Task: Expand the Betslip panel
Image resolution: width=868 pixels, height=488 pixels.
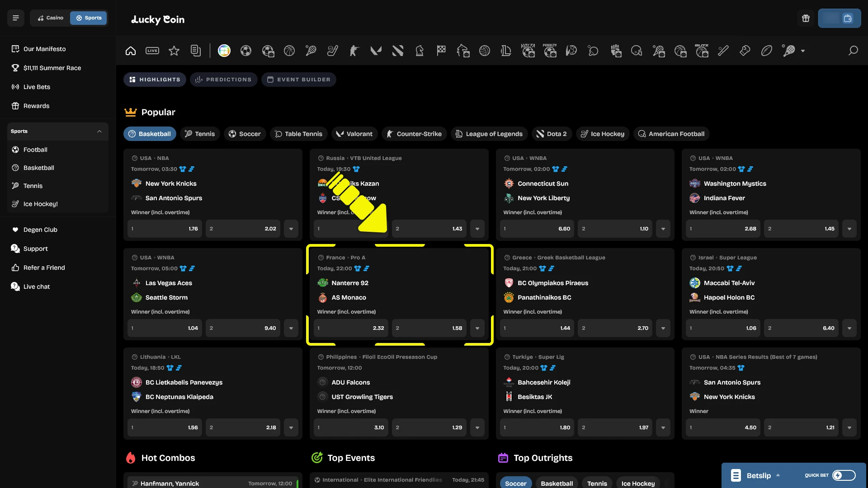Action: [x=756, y=475]
